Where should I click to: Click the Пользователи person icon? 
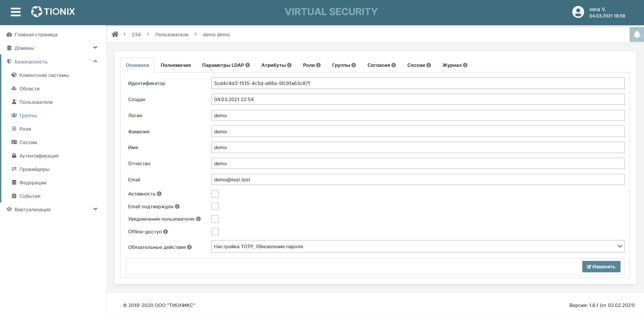[x=14, y=102]
